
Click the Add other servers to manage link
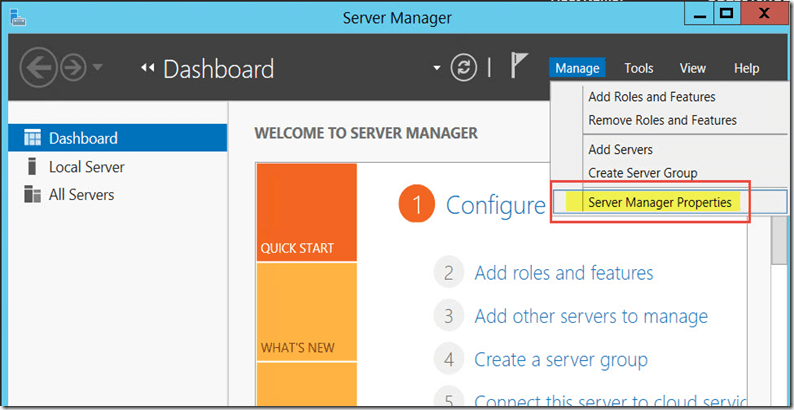590,316
